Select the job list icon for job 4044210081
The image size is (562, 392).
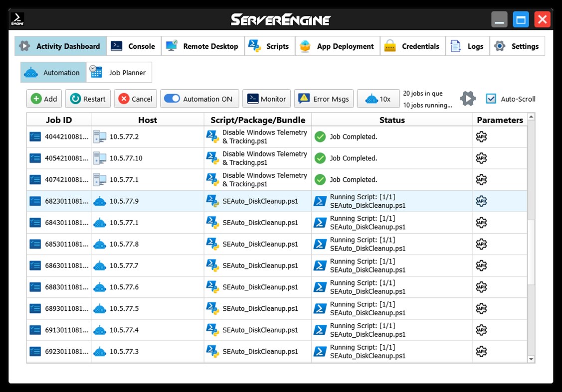tap(34, 136)
